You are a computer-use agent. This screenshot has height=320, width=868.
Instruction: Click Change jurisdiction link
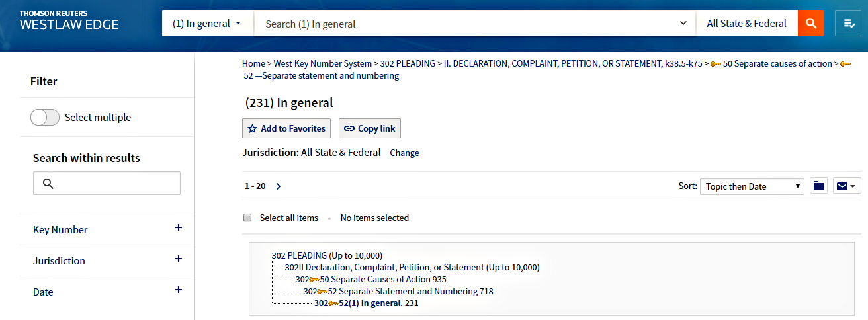404,153
